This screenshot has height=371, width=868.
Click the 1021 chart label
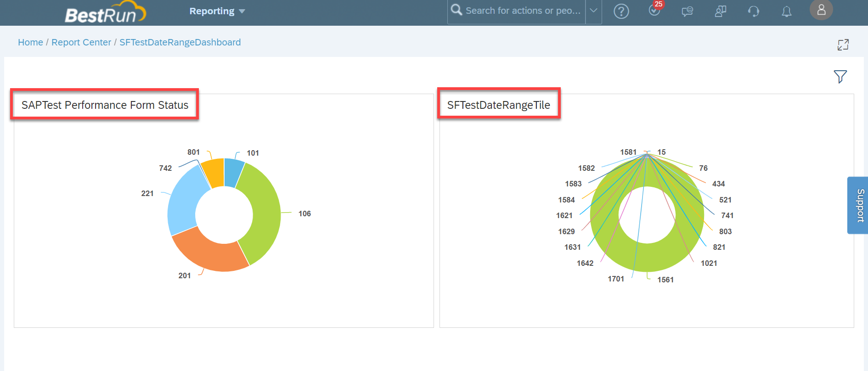(709, 263)
